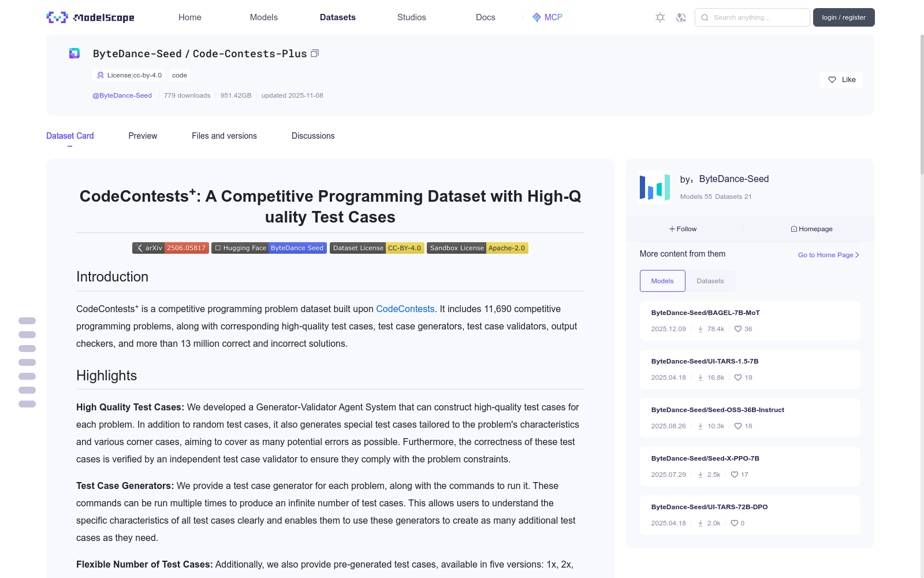Switch to the Files and versions tab
This screenshot has height=578, width=924.
click(x=224, y=136)
